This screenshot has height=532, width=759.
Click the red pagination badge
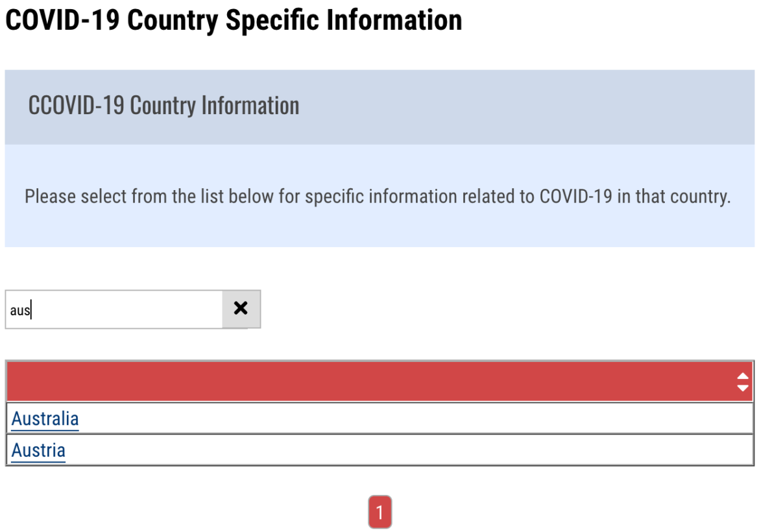click(x=379, y=512)
